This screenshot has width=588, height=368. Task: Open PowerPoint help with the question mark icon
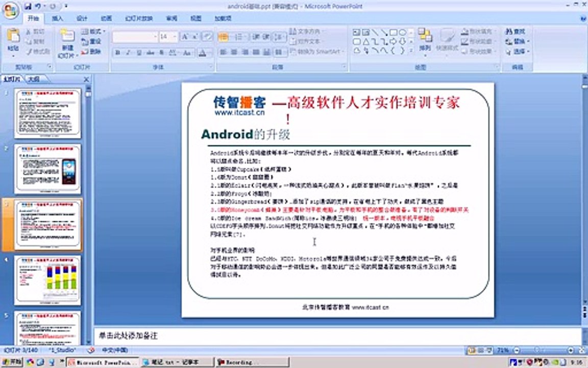click(583, 18)
